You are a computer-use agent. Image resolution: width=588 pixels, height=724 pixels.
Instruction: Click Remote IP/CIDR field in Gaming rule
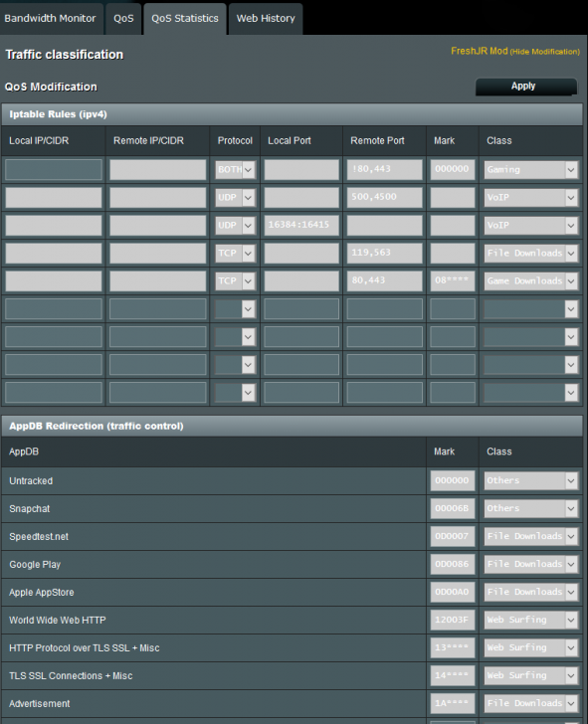(157, 169)
